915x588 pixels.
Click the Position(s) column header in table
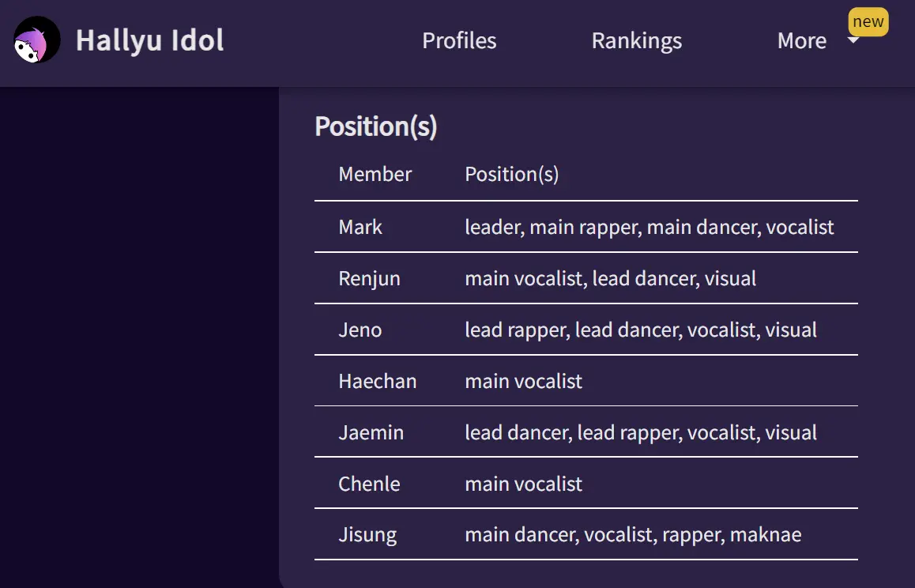click(x=512, y=174)
